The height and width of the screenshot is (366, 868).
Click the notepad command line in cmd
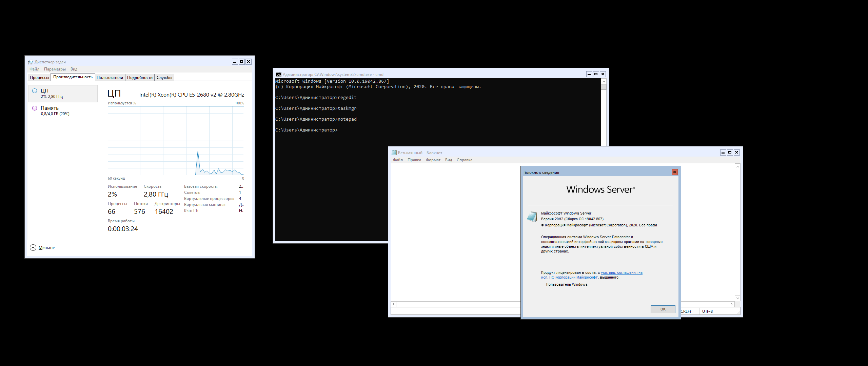316,119
